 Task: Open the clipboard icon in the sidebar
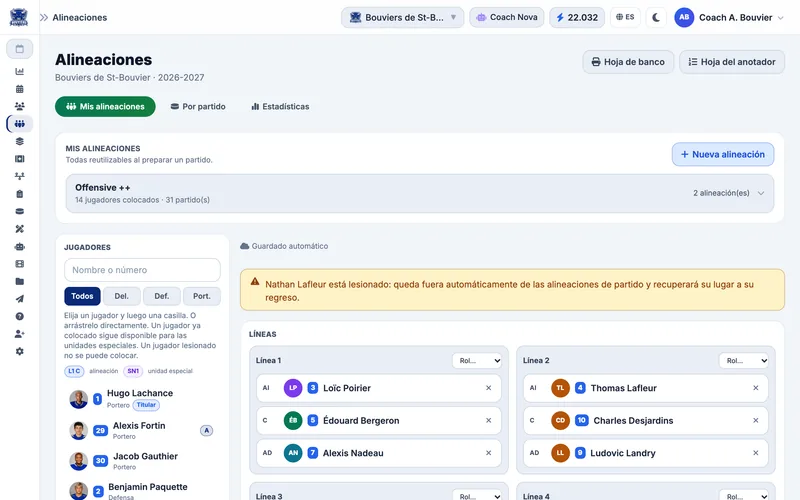tap(19, 194)
